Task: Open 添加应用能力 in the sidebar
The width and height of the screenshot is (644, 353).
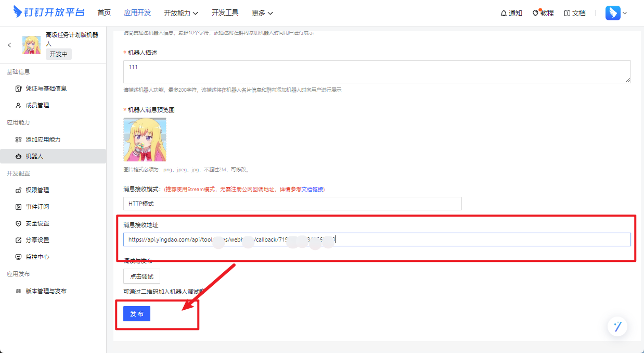Action: tap(43, 140)
